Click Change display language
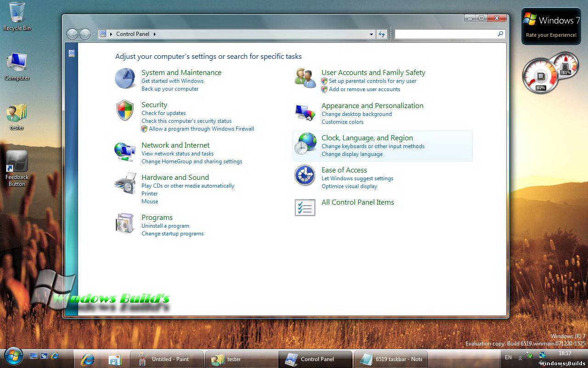Viewport: 588px width, 368px height. 352,154
